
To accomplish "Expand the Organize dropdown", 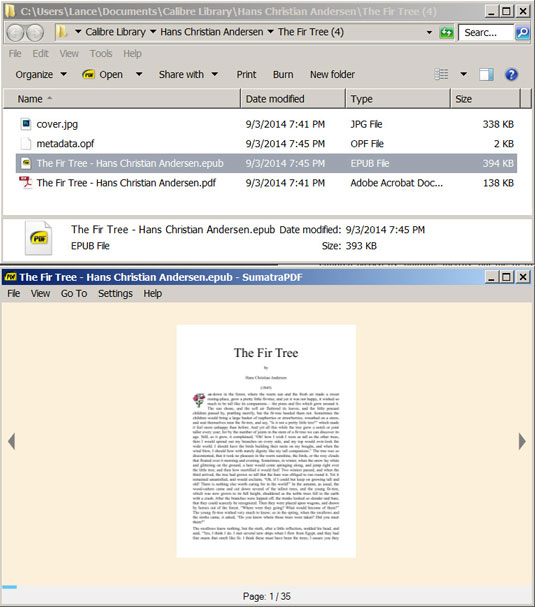I will pyautogui.click(x=63, y=74).
